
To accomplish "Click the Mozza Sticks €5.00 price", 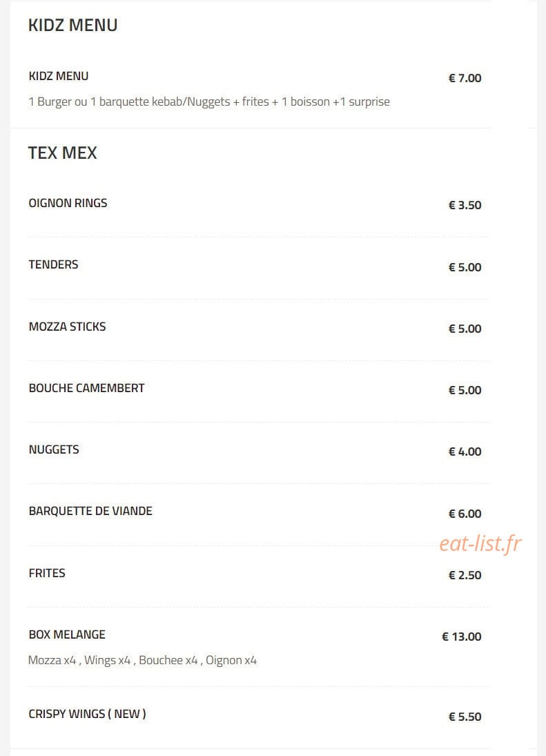I will [465, 329].
